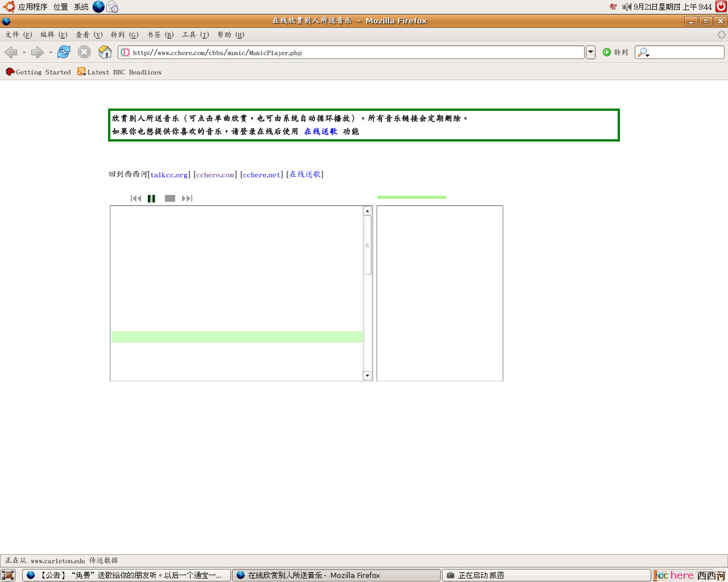Click the volume speaker icon in panel
Viewport: 728px width, 582px height.
tap(627, 7)
